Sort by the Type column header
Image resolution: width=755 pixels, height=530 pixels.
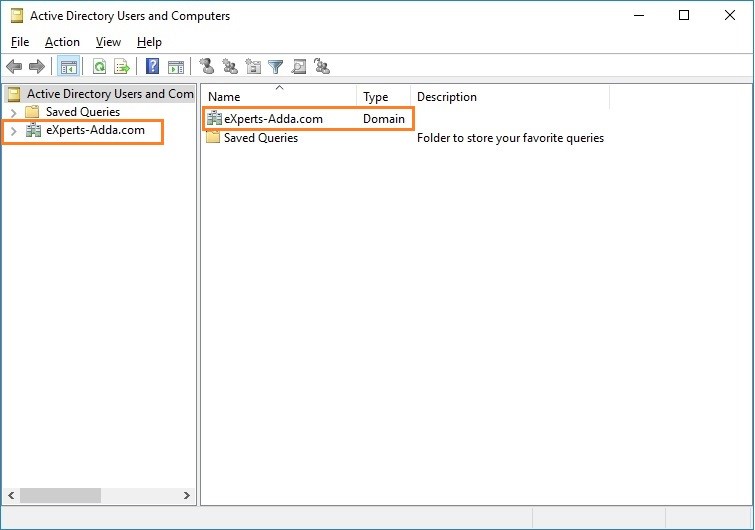click(384, 96)
